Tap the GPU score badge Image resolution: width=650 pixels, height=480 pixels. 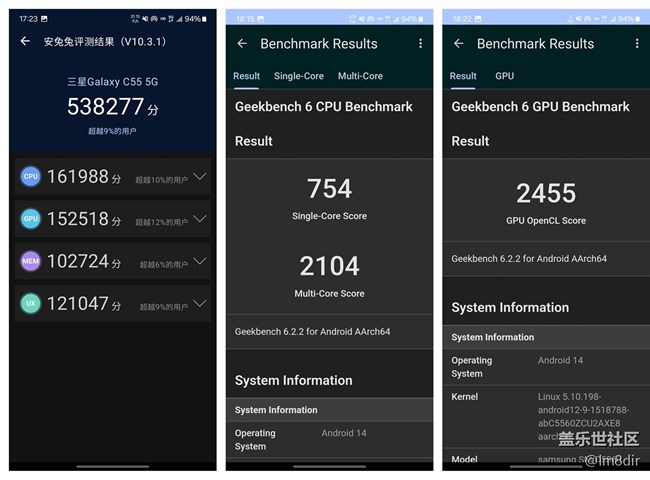pyautogui.click(x=30, y=219)
